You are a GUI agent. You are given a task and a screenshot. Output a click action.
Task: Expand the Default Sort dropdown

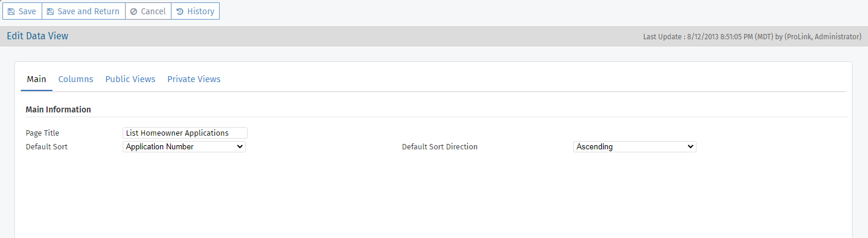pyautogui.click(x=184, y=146)
